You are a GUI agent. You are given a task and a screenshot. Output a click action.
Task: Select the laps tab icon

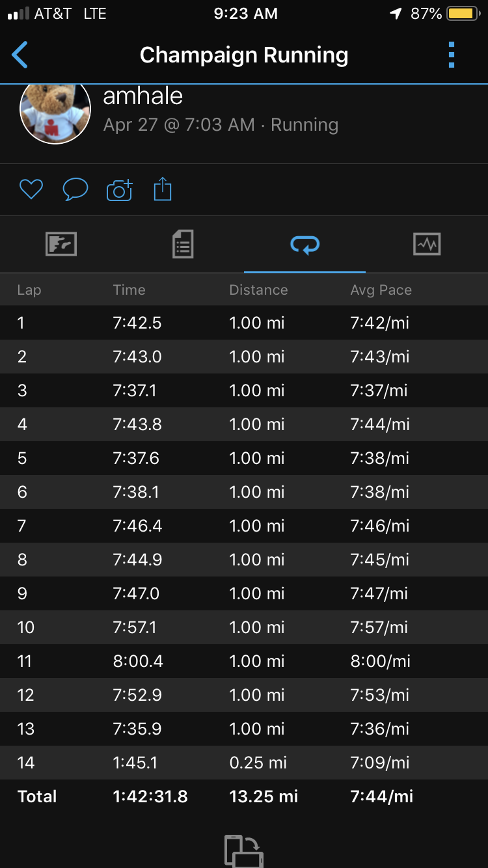305,244
